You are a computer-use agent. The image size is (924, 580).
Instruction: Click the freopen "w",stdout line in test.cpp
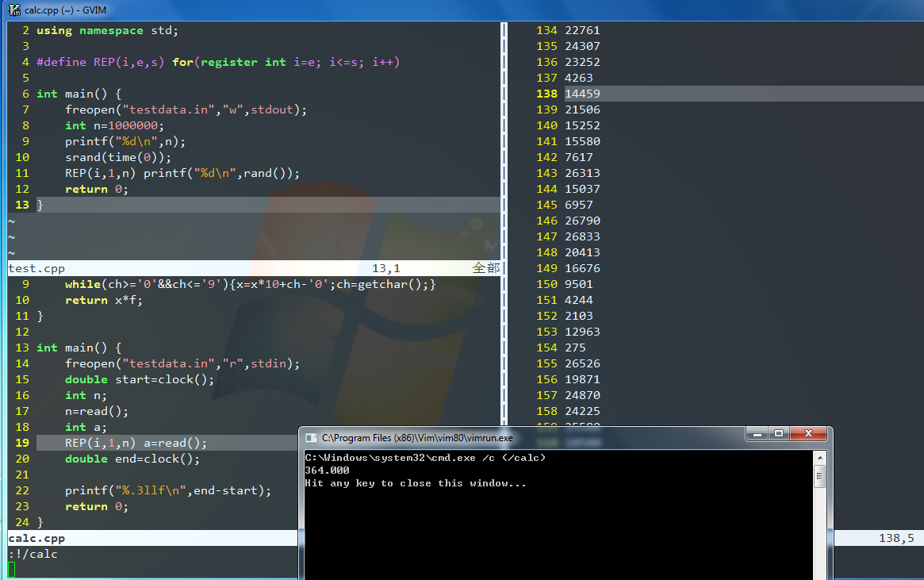pos(186,110)
